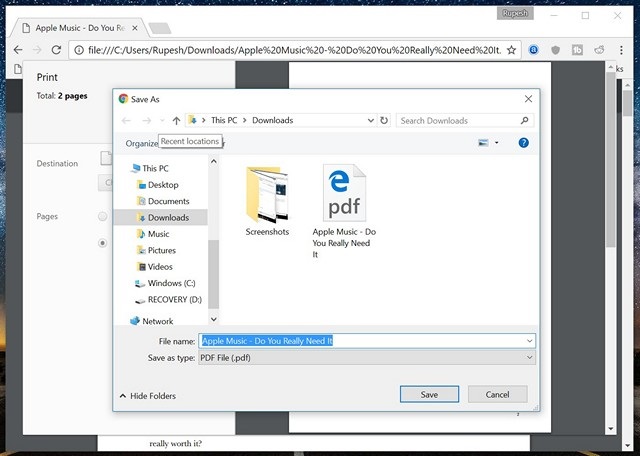The height and width of the screenshot is (456, 640).
Task: Bookmark this page with the star icon
Action: tap(511, 49)
